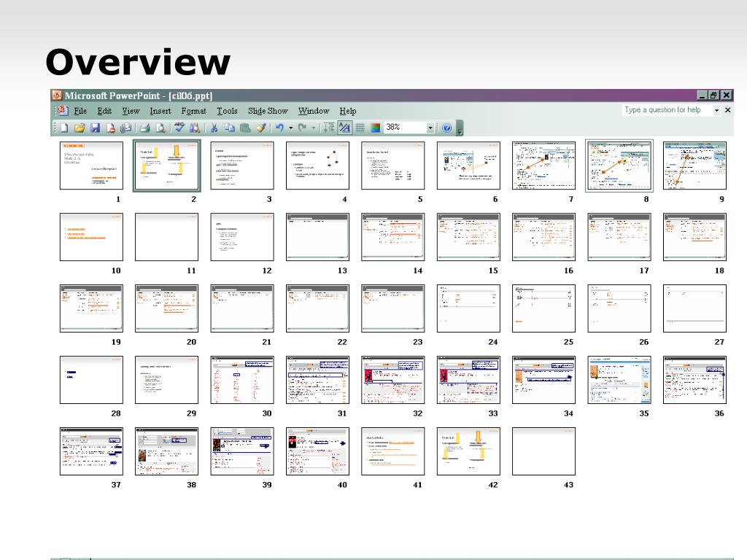Open the View menu
The image size is (747, 560).
tap(131, 111)
